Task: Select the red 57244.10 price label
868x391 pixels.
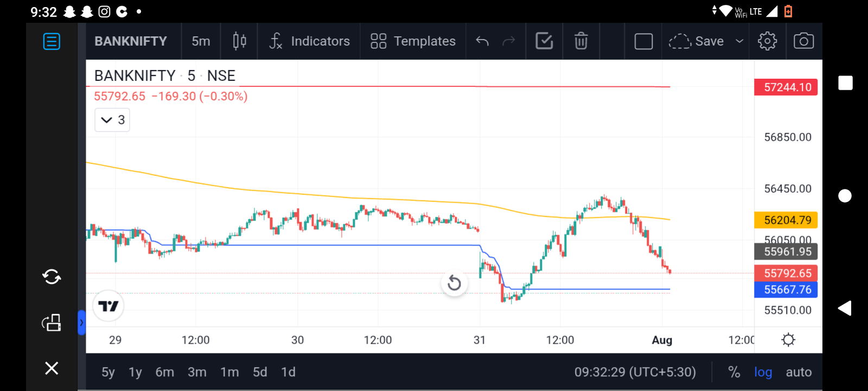Action: coord(786,87)
